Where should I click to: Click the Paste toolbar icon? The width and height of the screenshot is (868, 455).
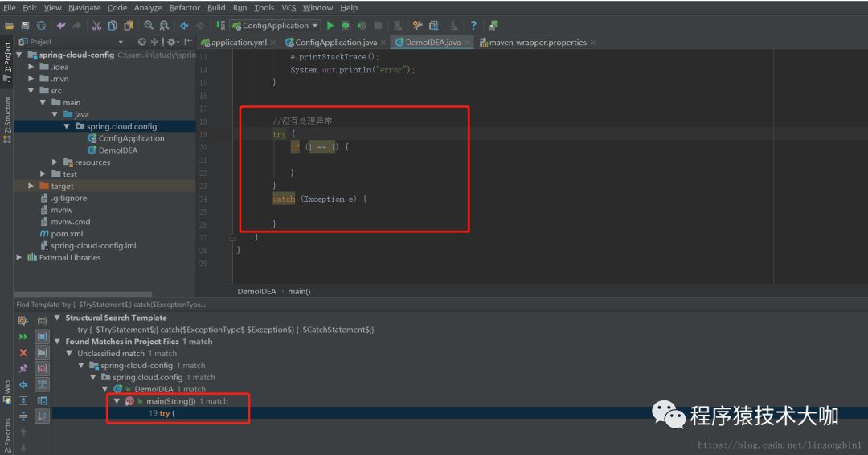point(129,26)
